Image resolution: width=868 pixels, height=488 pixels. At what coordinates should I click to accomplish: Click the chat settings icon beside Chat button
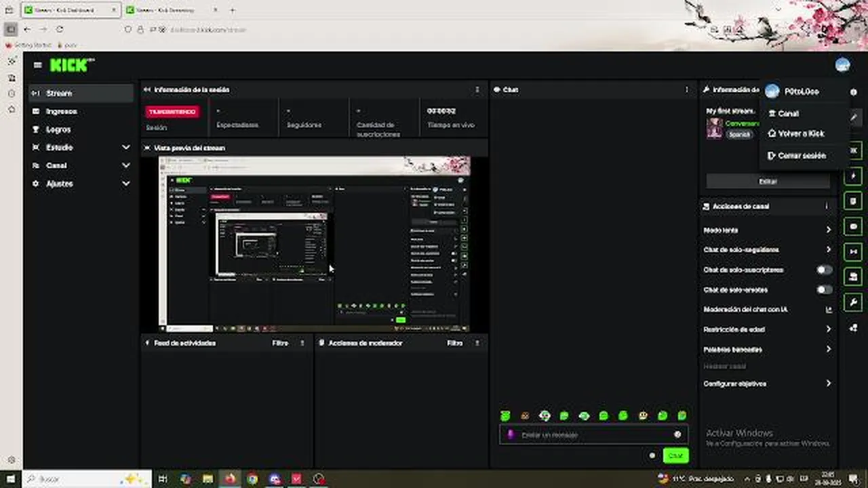(652, 455)
